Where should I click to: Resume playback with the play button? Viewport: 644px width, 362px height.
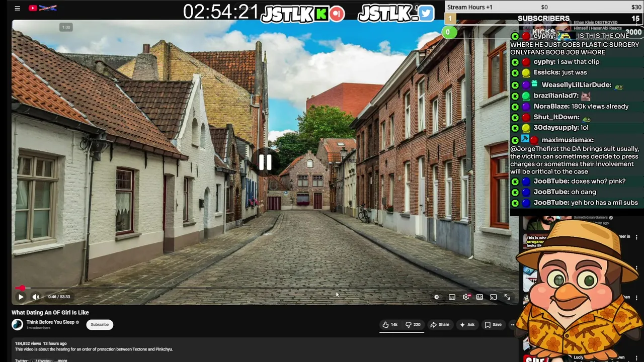(x=21, y=297)
